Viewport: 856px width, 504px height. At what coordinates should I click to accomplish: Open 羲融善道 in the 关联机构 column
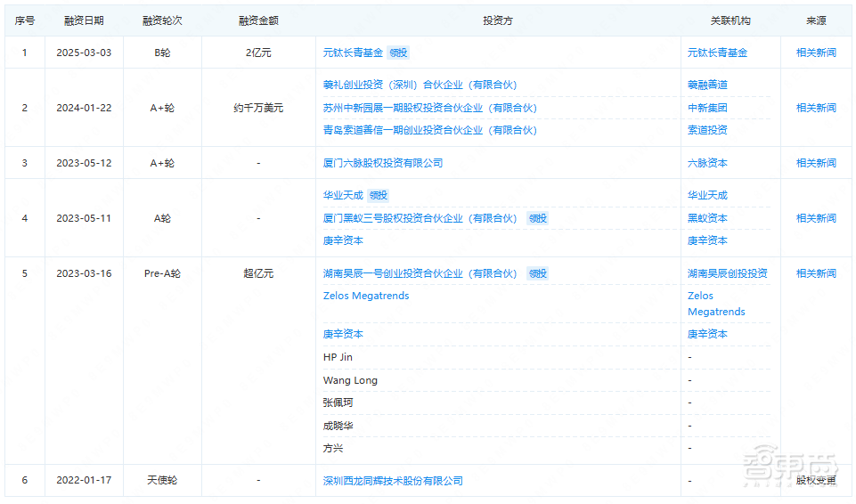[x=707, y=85]
